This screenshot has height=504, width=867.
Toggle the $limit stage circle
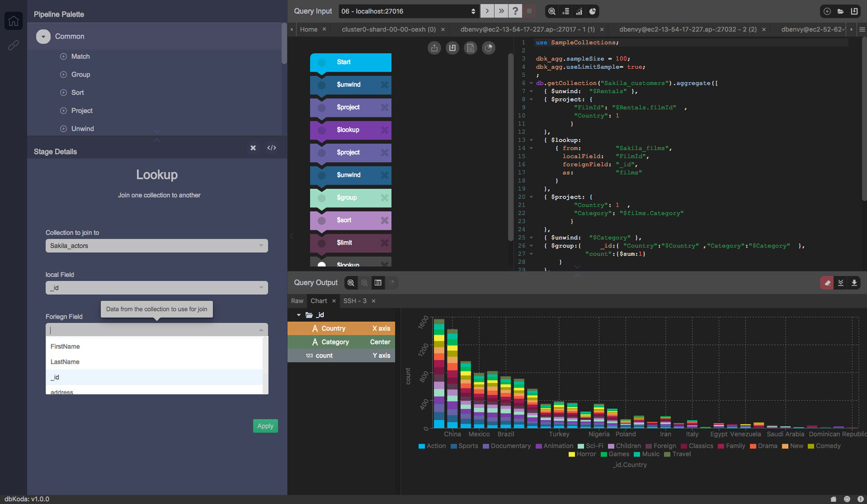tap(322, 243)
